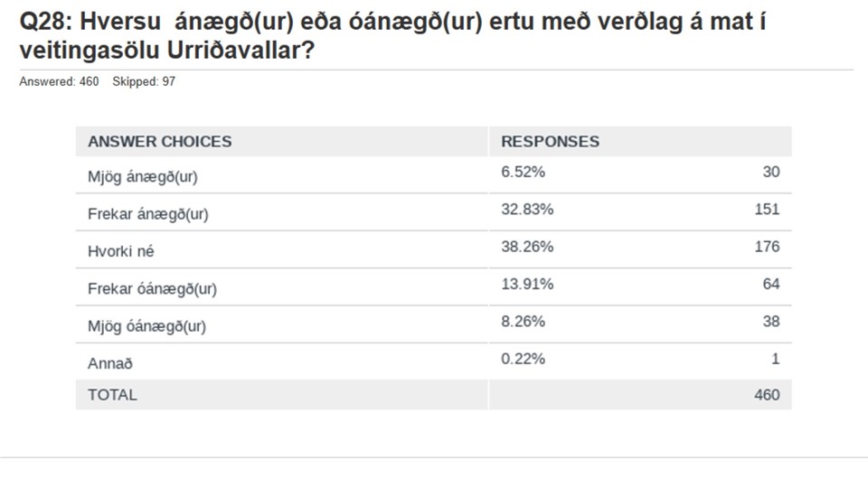Click the ANSWER CHOICES column header

(x=159, y=142)
